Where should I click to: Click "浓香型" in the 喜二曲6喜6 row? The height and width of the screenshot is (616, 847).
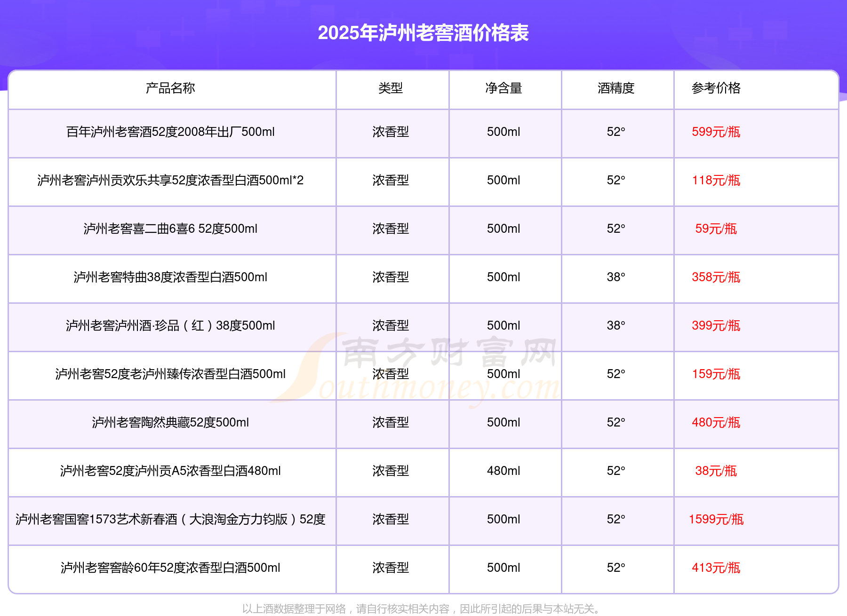391,229
